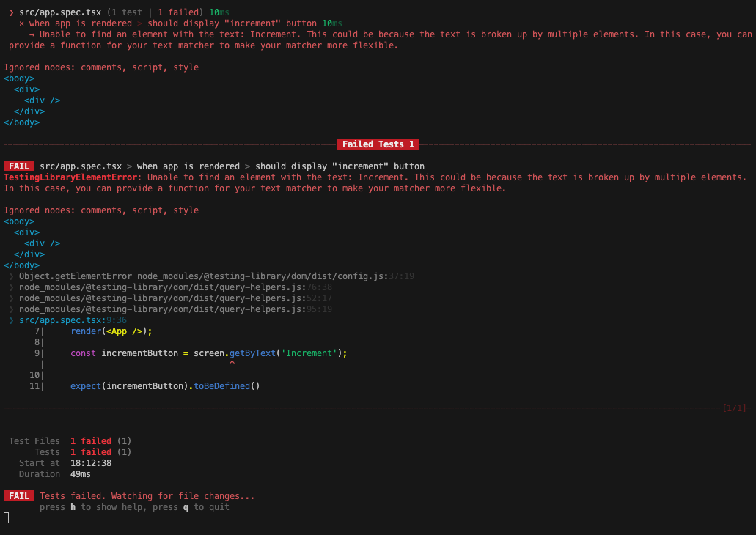Open the src/app.spec.tsx:9:36 stack trace link
The image size is (756, 535).
73,320
